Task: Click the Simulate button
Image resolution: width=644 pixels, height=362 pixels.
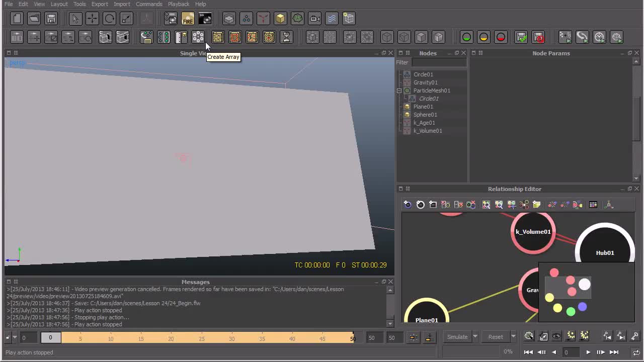Action: [x=457, y=337]
